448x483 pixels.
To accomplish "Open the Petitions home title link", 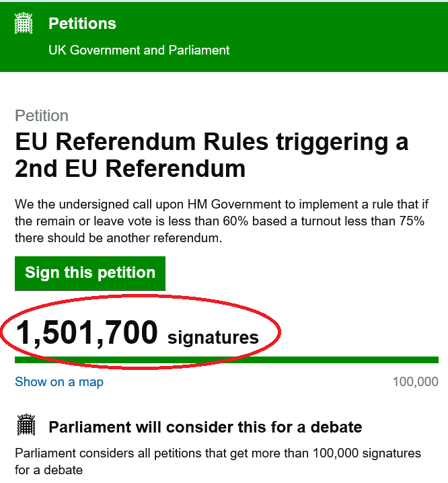I will [x=82, y=24].
